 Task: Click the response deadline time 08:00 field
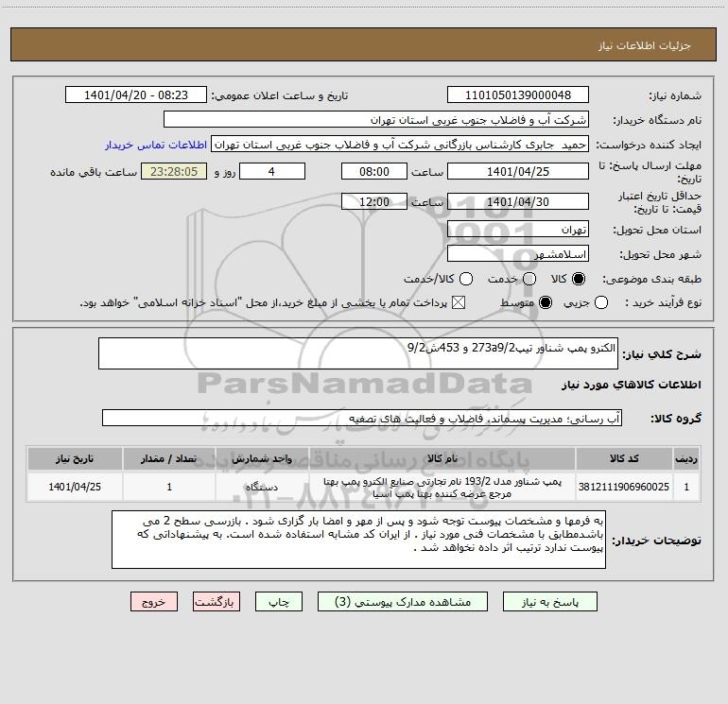tap(373, 171)
